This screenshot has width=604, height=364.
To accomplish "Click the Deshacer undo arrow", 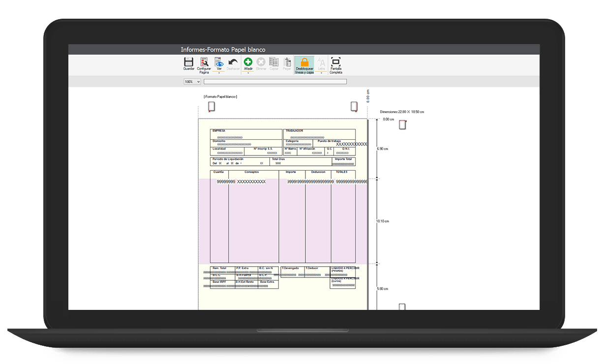I will click(233, 62).
